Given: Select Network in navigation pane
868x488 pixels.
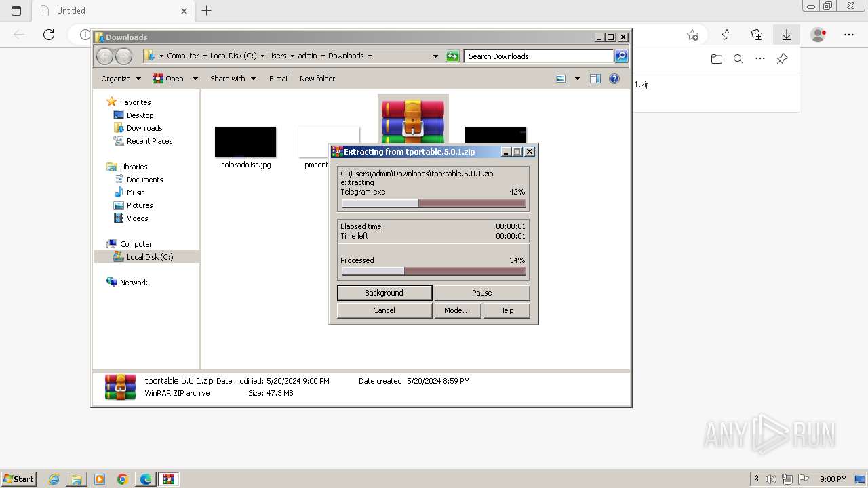Looking at the screenshot, I should 134,283.
